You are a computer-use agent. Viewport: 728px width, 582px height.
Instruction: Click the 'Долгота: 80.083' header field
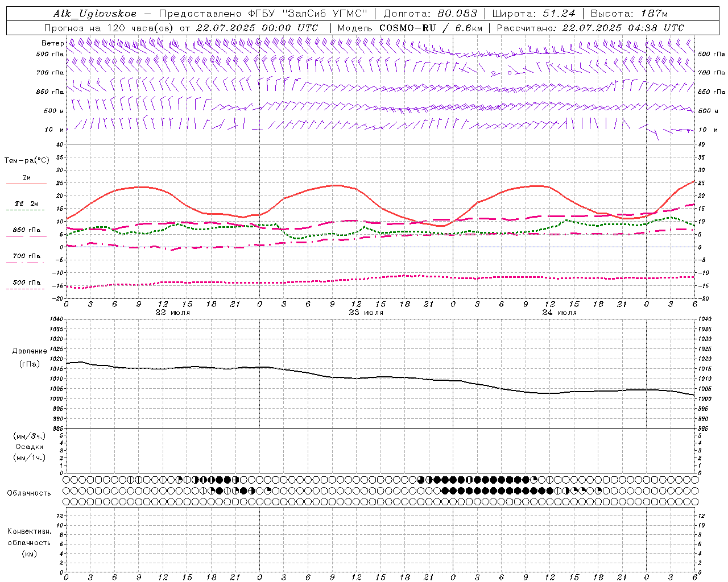pos(431,14)
